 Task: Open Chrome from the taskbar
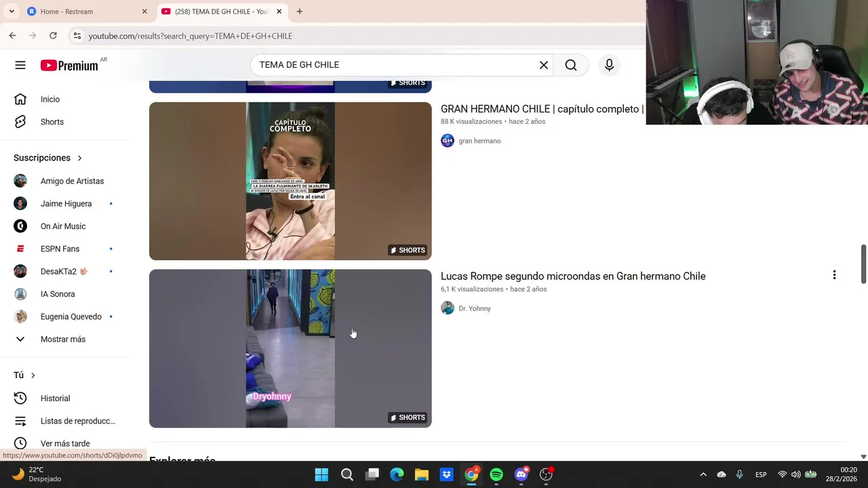471,474
